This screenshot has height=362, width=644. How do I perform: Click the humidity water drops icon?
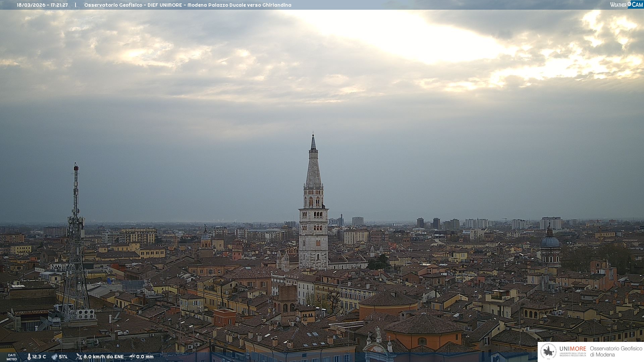54,357
